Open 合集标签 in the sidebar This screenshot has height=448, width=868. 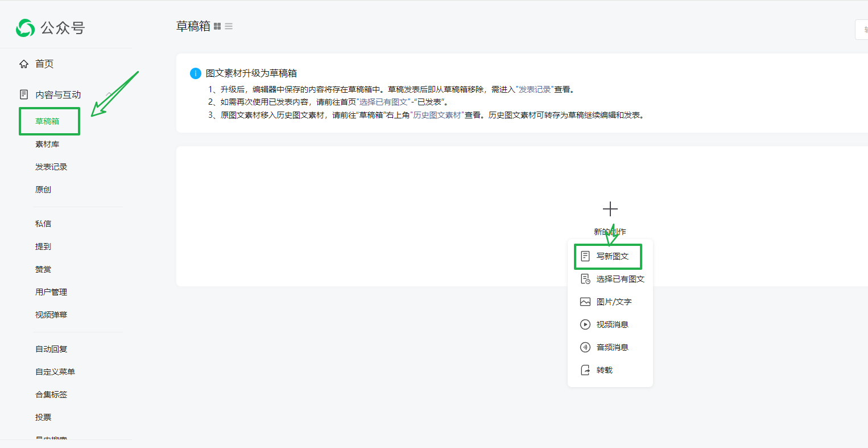pyautogui.click(x=51, y=394)
